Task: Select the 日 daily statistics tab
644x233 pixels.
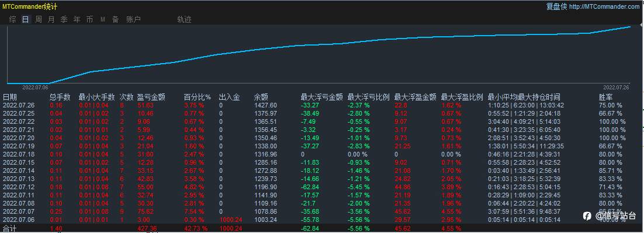Action: coord(26,19)
